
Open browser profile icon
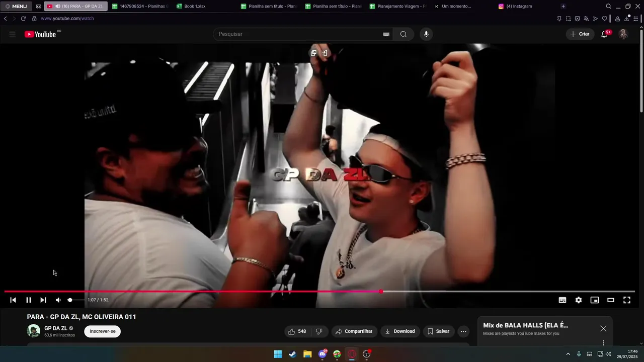click(x=617, y=19)
